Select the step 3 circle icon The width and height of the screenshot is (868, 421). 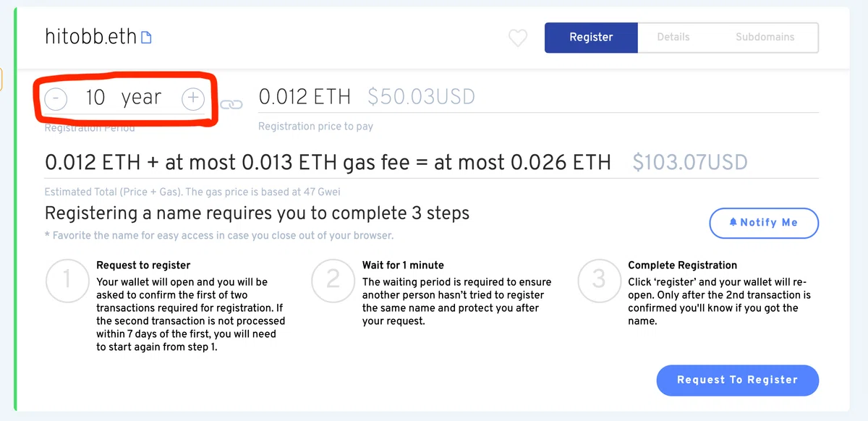[599, 279]
